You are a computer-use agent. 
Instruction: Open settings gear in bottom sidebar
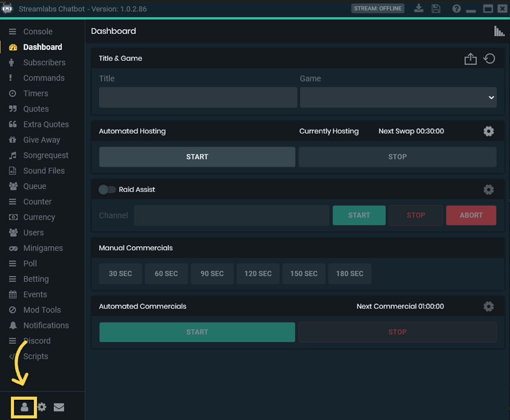[42, 407]
